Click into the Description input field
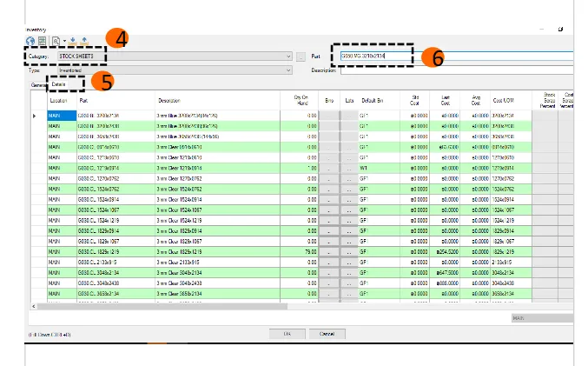Image resolution: width=588 pixels, height=366 pixels. [457, 70]
